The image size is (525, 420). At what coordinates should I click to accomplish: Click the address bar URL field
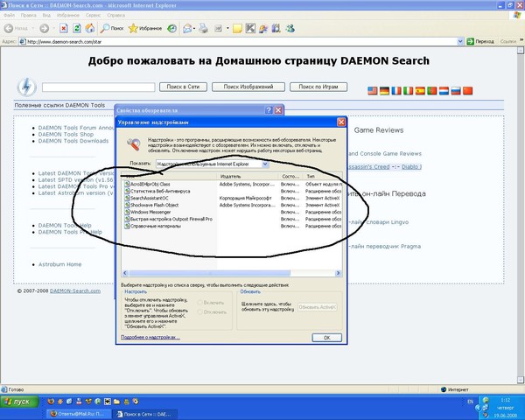(x=238, y=41)
